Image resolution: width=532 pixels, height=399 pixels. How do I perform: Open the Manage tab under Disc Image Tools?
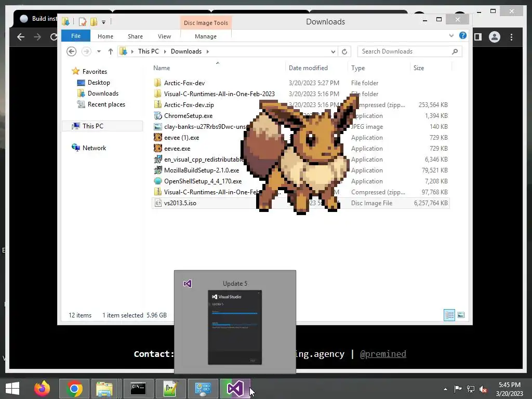[206, 36]
